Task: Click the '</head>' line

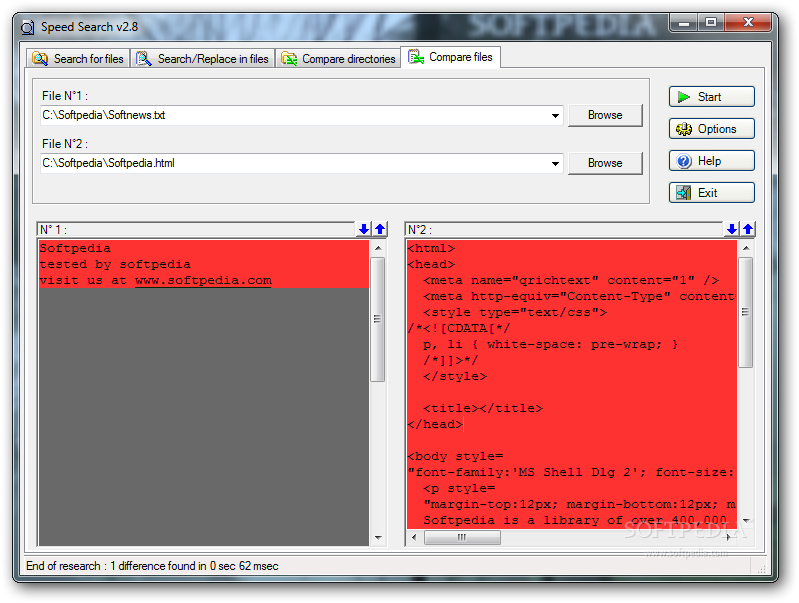Action: coord(435,424)
